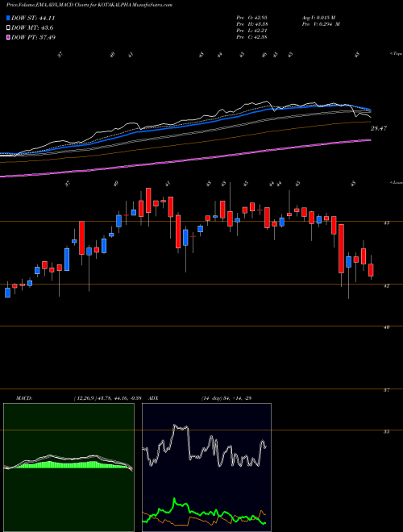Click the white DOW MT legend swatch
The width and height of the screenshot is (403, 532).
tap(8, 27)
